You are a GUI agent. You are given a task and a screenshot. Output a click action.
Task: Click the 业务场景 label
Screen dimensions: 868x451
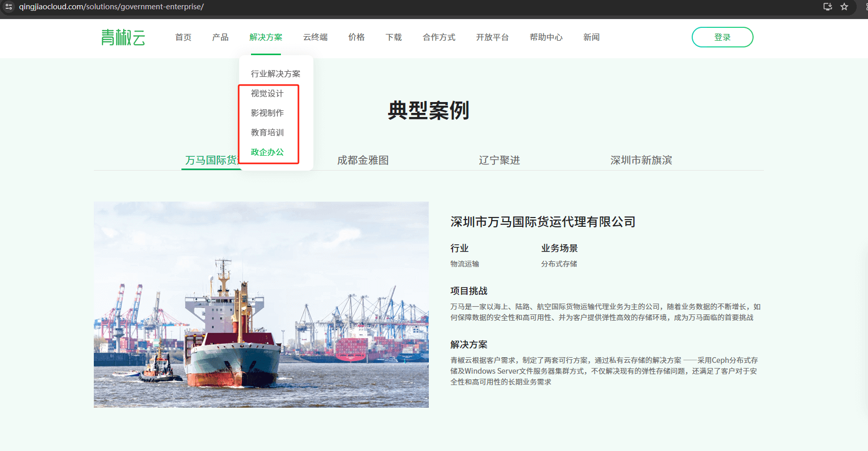point(560,248)
